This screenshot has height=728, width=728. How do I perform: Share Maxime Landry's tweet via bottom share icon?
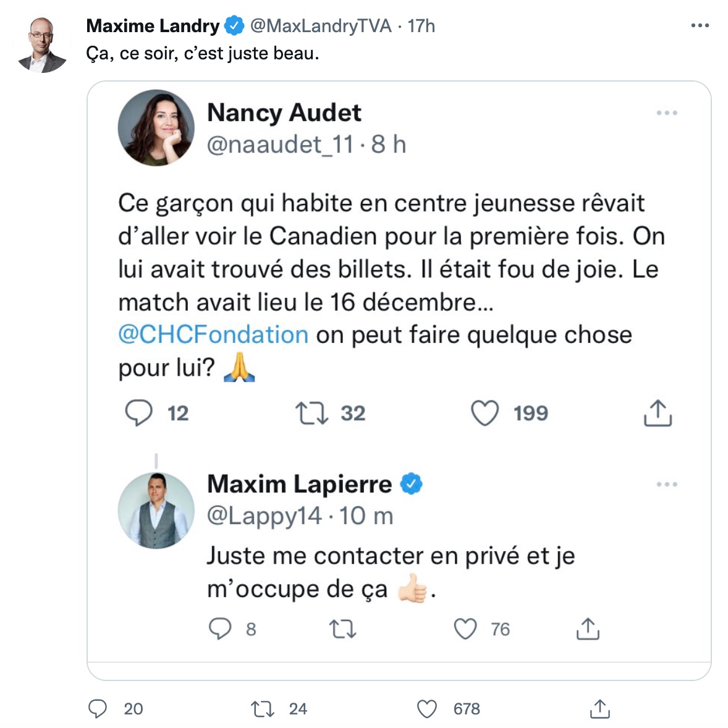599,708
